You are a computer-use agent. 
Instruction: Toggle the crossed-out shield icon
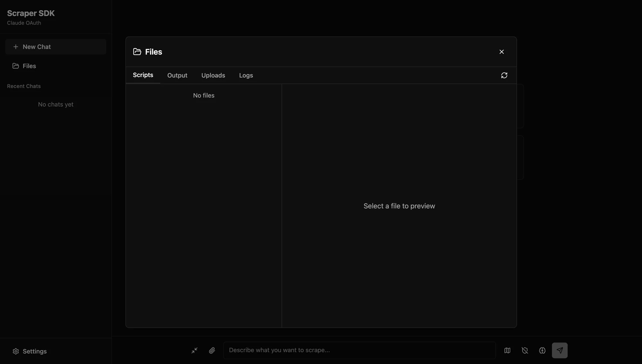tap(525, 350)
